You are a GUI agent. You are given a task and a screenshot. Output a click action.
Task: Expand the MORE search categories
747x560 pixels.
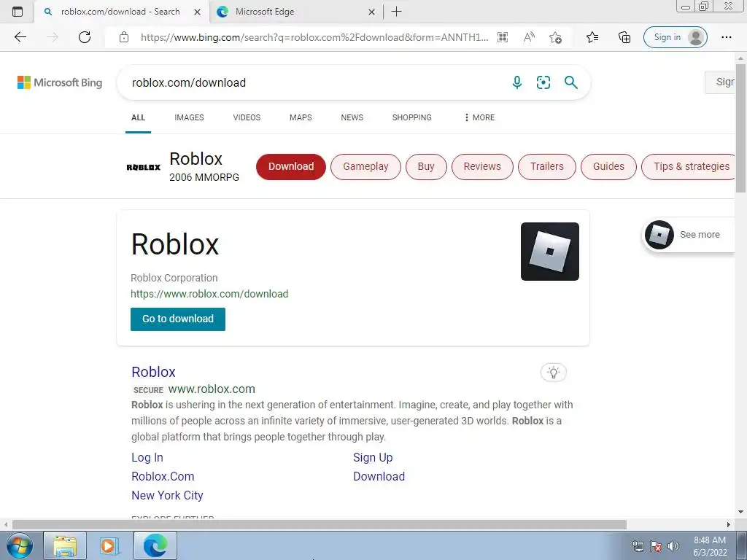pos(479,117)
